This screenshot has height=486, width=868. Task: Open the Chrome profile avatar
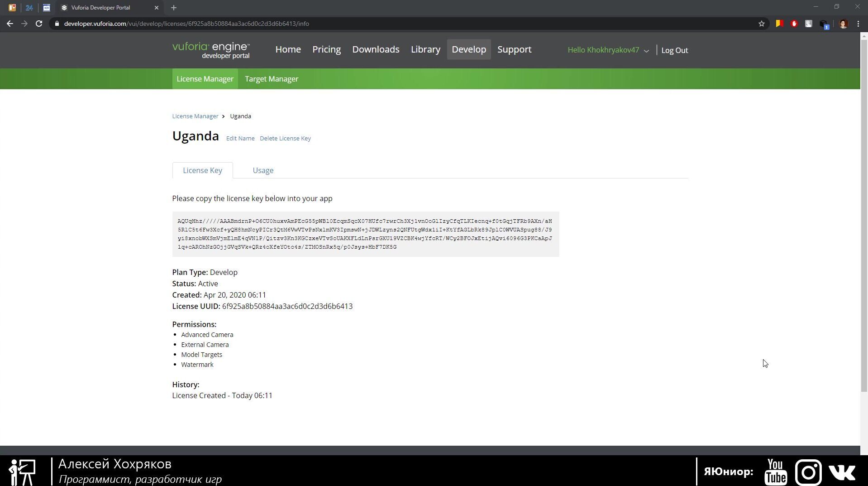843,24
